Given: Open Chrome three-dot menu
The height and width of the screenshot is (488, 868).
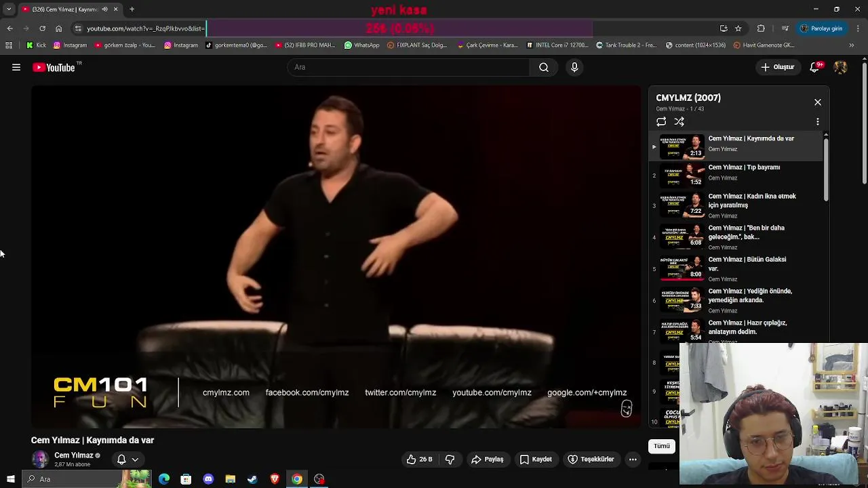Looking at the screenshot, I should point(858,28).
